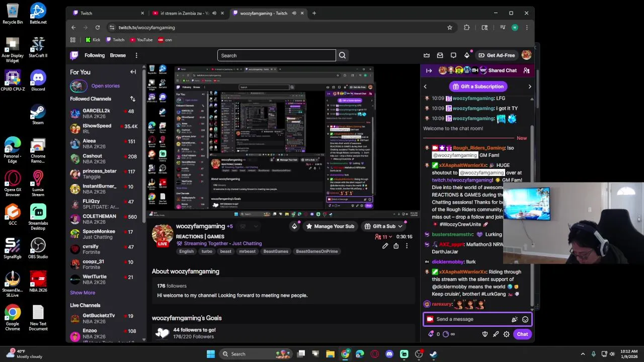Open stories in the sidebar

click(105, 86)
